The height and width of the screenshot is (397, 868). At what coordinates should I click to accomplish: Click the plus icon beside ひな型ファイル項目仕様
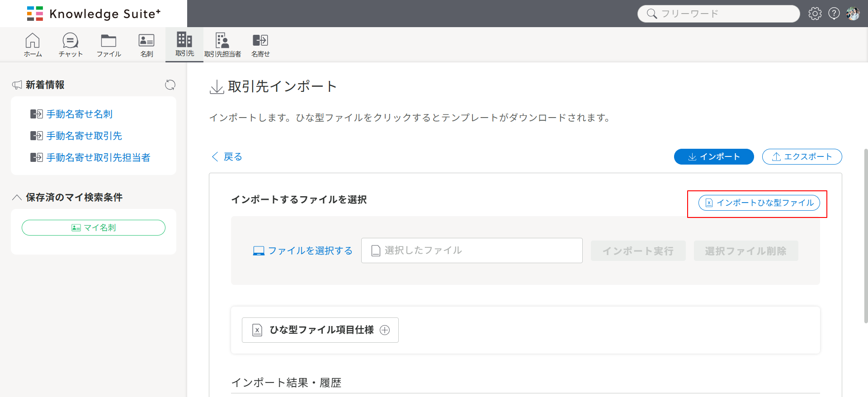click(385, 330)
